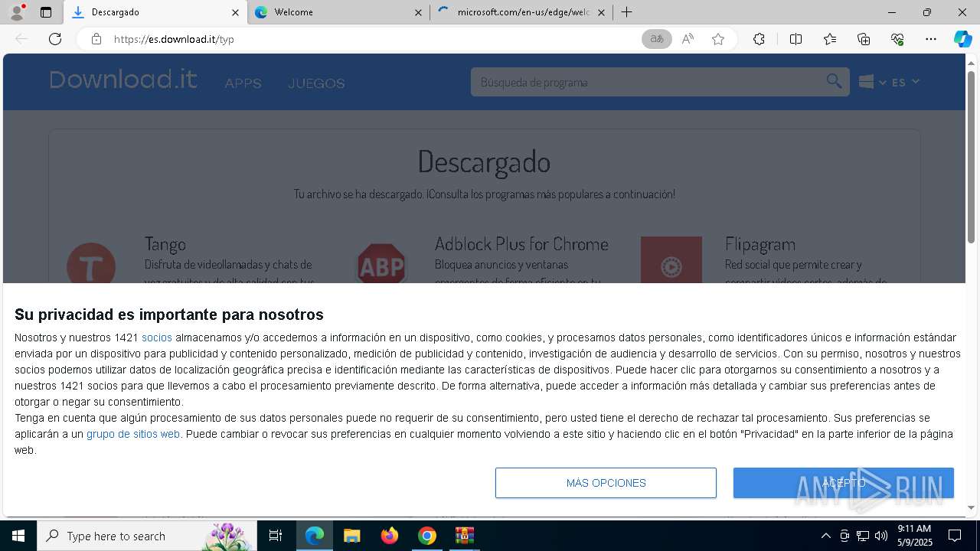Activate Read aloud icon

(x=688, y=39)
